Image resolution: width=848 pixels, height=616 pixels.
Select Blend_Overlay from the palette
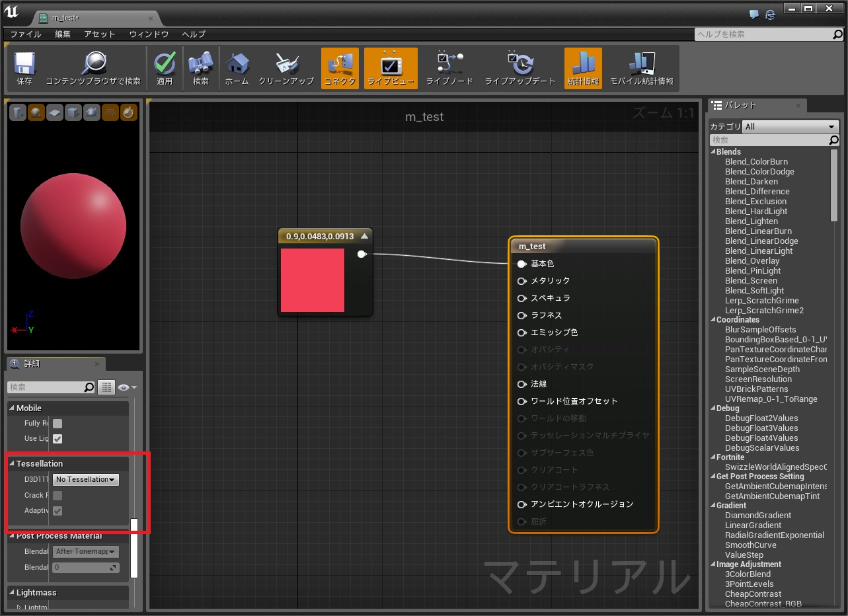point(753,260)
